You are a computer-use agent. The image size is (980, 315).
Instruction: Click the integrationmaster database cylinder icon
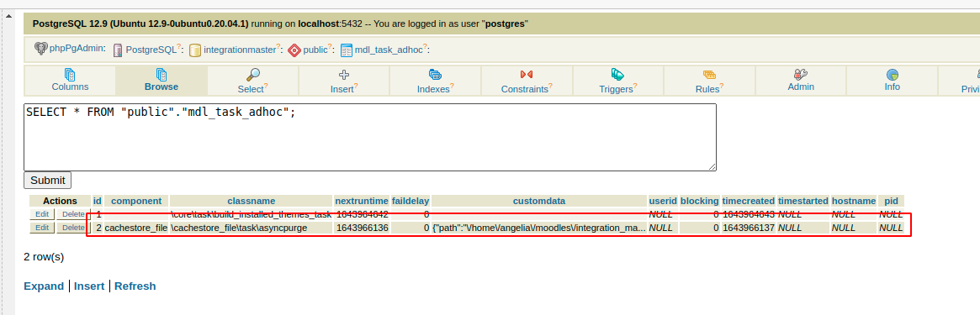[x=195, y=50]
